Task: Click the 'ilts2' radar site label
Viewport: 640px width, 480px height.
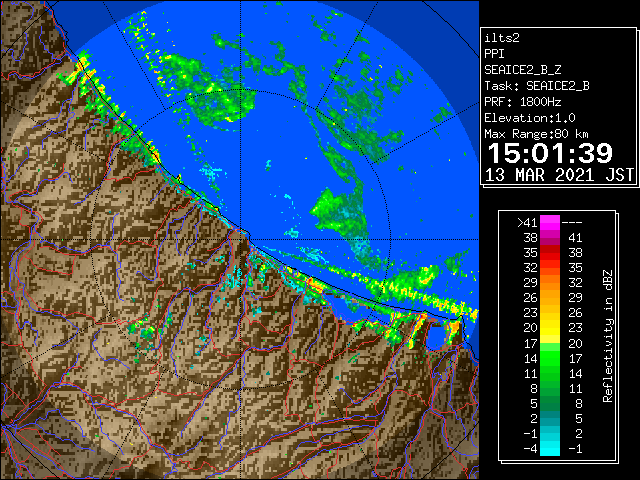Action: click(502, 38)
